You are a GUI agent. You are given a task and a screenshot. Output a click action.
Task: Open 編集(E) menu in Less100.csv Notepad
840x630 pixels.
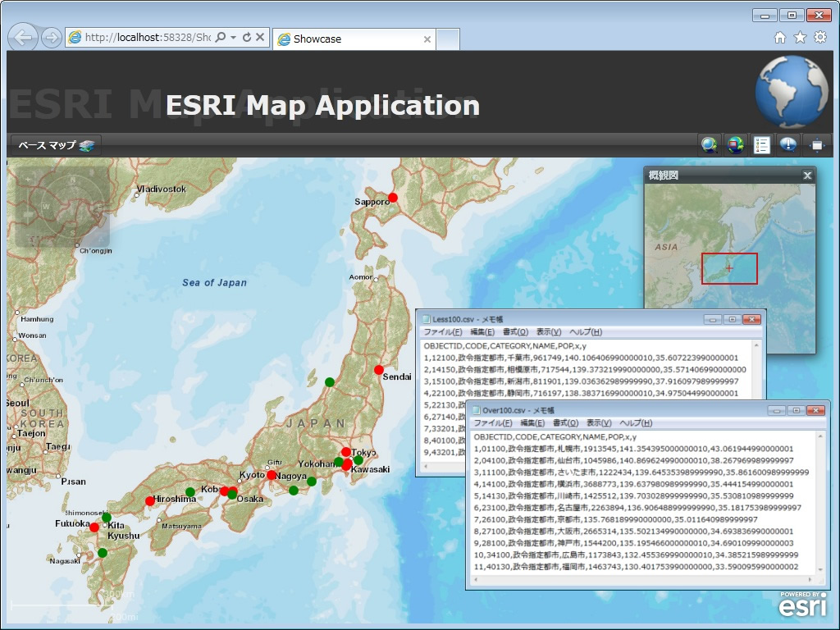tap(482, 332)
